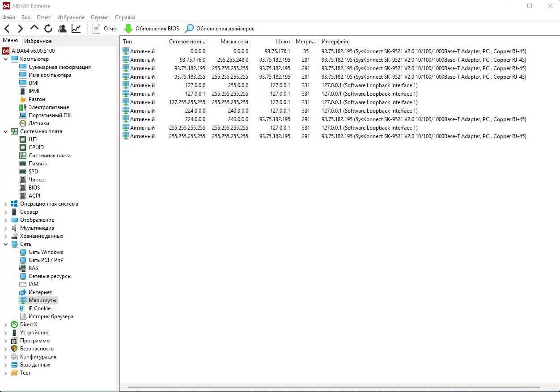Image resolution: width=560 pixels, height=392 pixels.
Task: Refresh the current page
Action: coord(48,29)
